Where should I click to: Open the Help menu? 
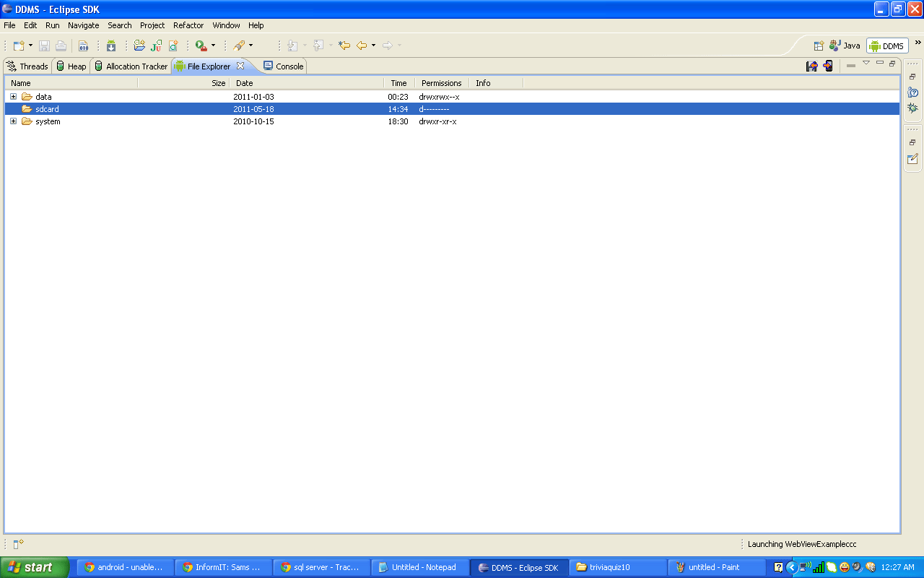click(256, 25)
